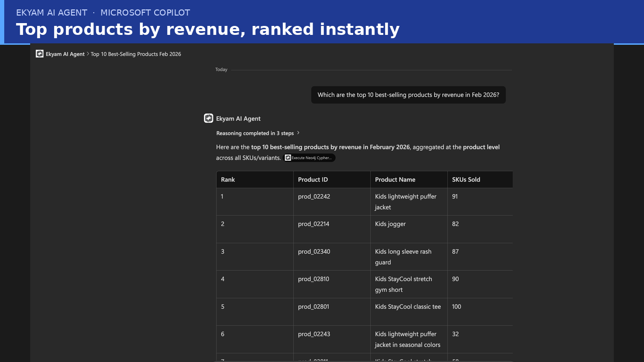Image resolution: width=644 pixels, height=362 pixels.
Task: Click the 'Kids StayCool classic tee' cell
Action: click(x=409, y=312)
